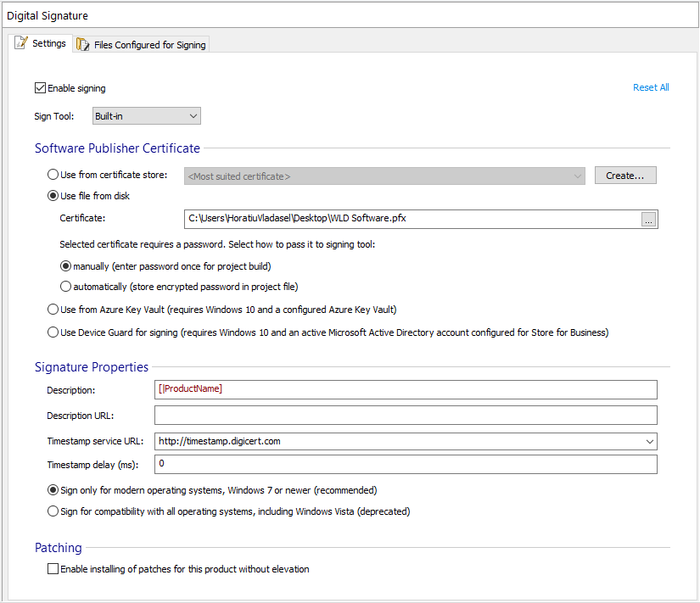This screenshot has width=700, height=603.
Task: Click the Patching section heading
Action: point(59,548)
